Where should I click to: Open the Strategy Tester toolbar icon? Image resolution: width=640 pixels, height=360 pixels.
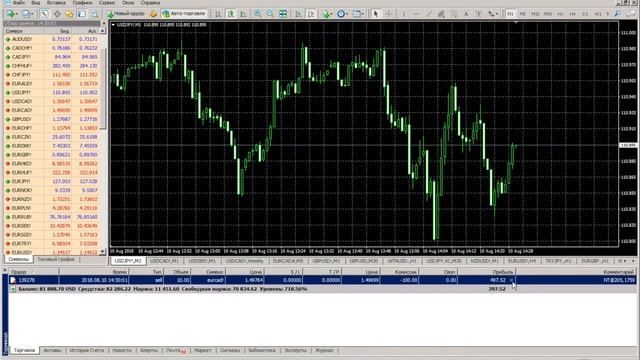click(94, 14)
